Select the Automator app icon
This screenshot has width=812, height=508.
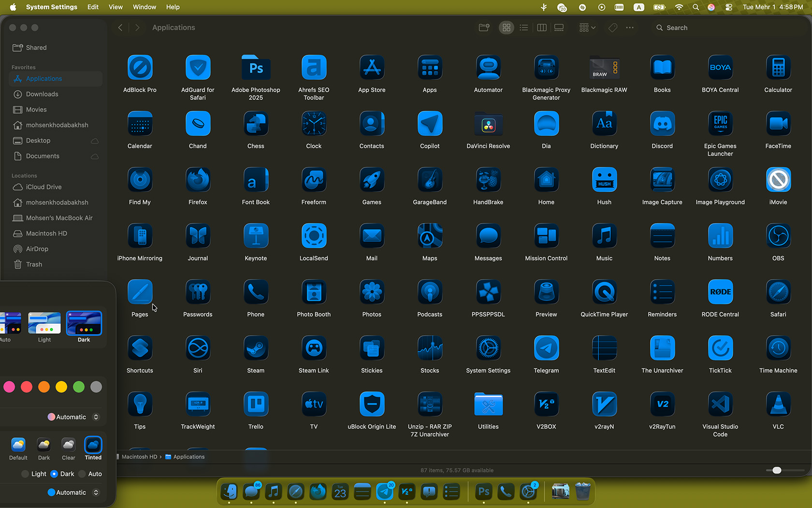[488, 68]
